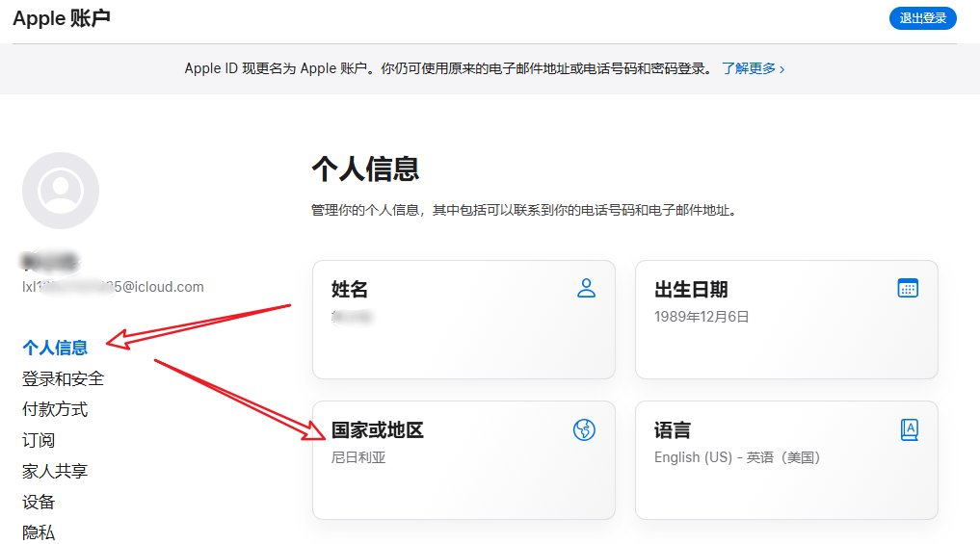This screenshot has height=544, width=980.
Task: Click the profile avatar picture
Action: 61,191
